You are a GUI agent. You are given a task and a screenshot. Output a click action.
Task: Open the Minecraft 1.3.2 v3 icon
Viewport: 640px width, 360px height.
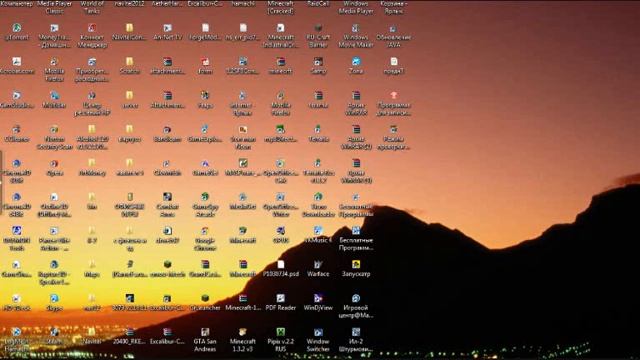pyautogui.click(x=243, y=332)
